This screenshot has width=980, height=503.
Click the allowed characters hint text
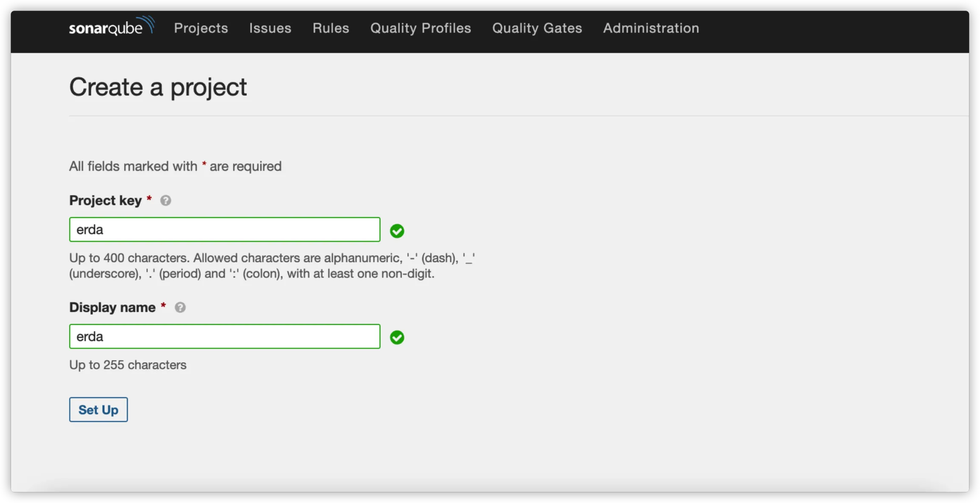click(x=272, y=266)
